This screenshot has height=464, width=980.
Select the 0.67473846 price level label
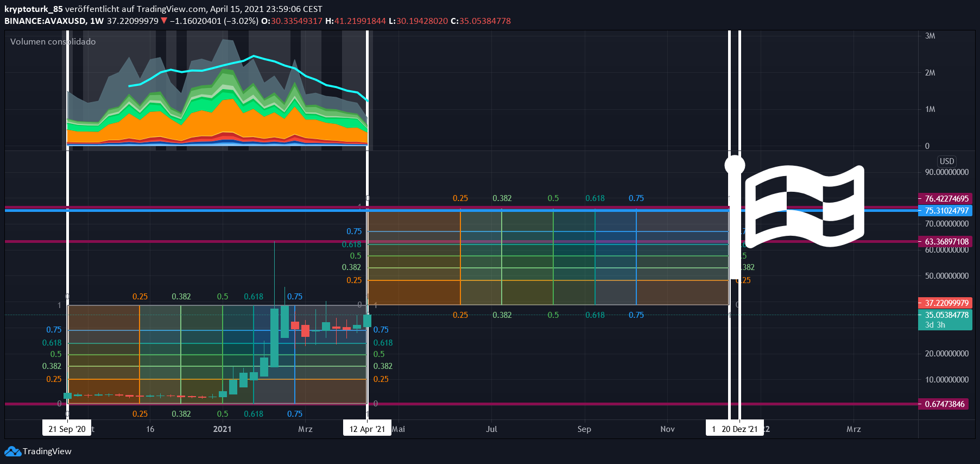coord(944,404)
